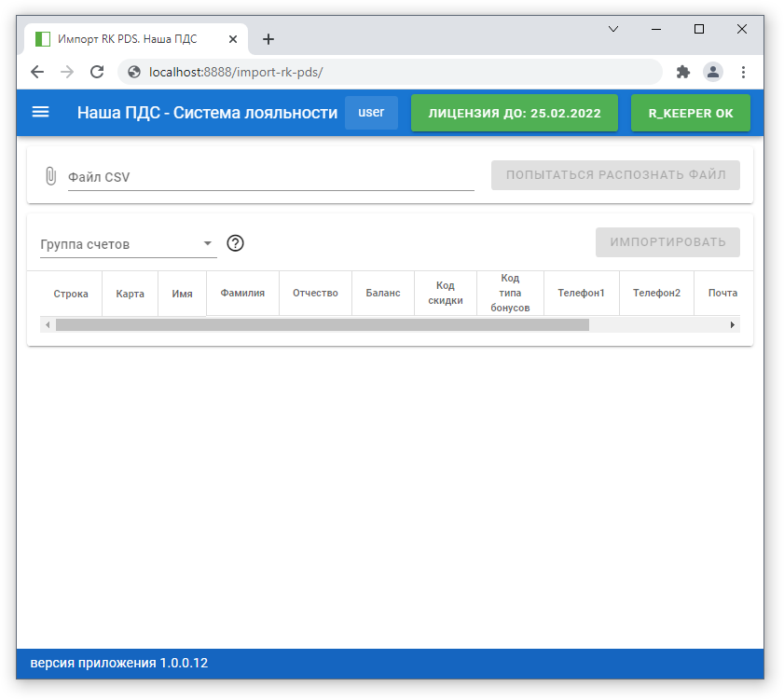Open Chrome three-dot menu
784x700 pixels.
click(743, 72)
